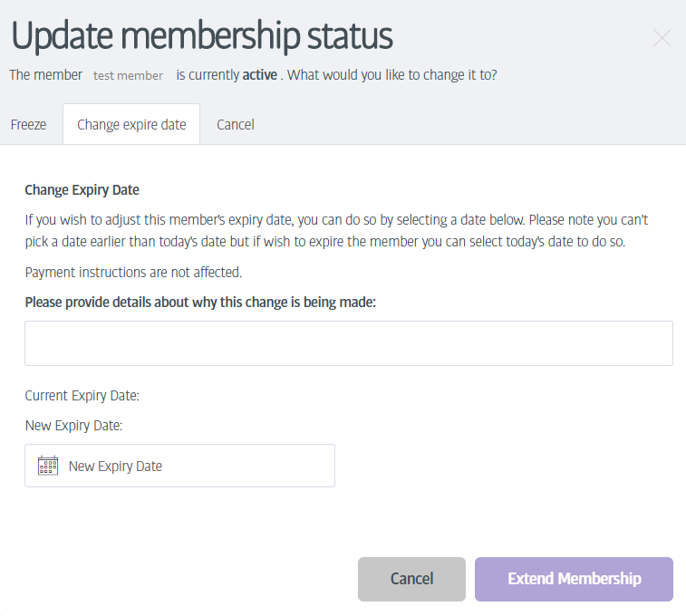Click the calendar icon for expiry date
Screen dimensions: 686x616
coord(48,466)
